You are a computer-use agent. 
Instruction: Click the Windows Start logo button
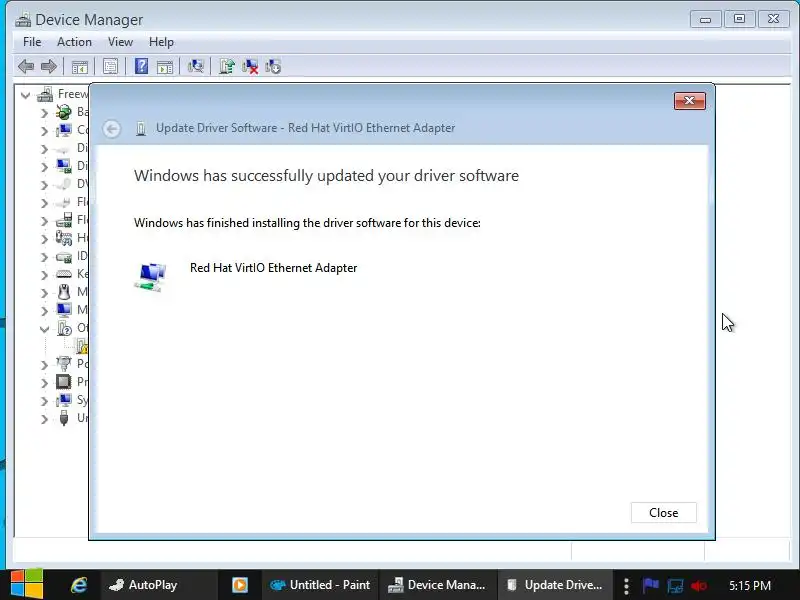pyautogui.click(x=27, y=584)
